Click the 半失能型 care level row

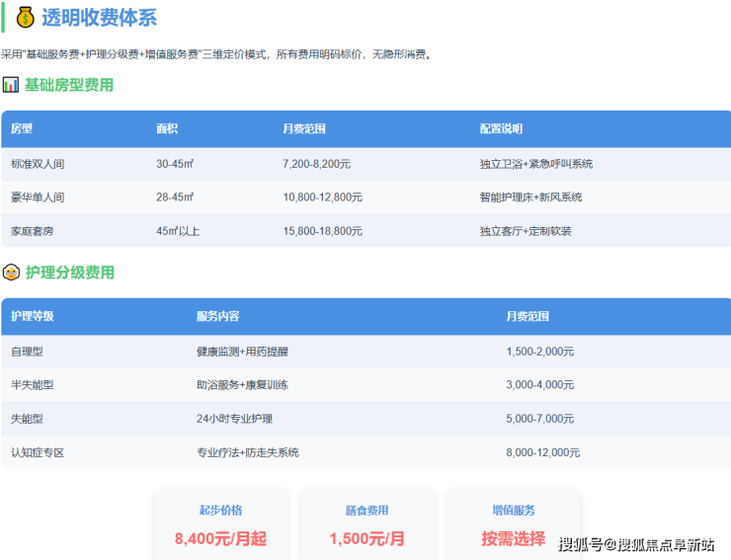32,385
